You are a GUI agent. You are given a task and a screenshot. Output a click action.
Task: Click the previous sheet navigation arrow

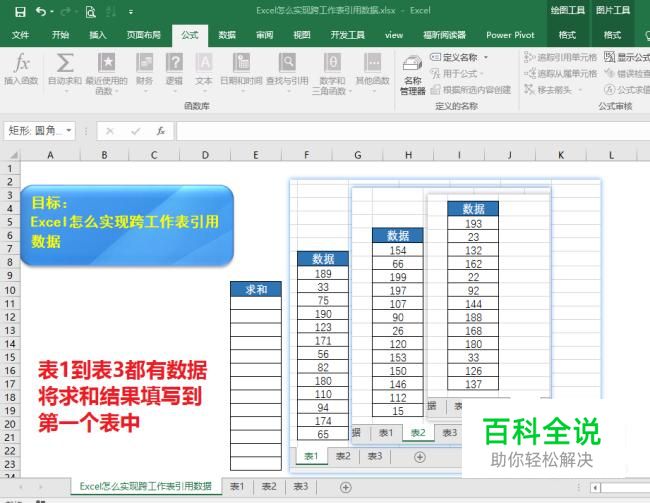(x=21, y=487)
